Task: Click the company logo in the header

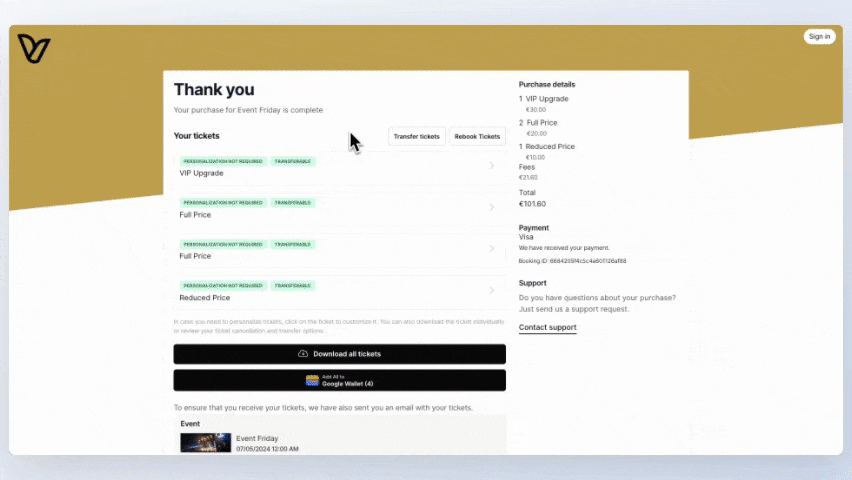Action: pos(34,48)
